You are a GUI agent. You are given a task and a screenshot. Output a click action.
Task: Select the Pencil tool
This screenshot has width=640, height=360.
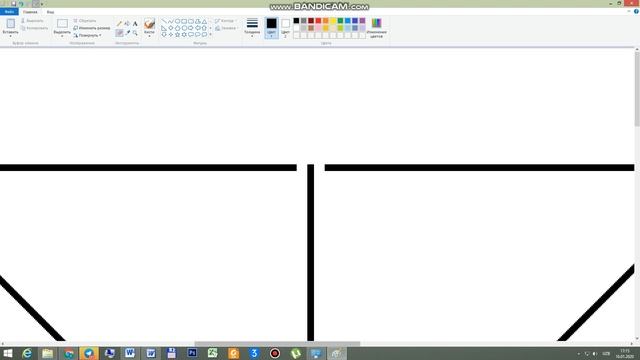pyautogui.click(x=119, y=24)
